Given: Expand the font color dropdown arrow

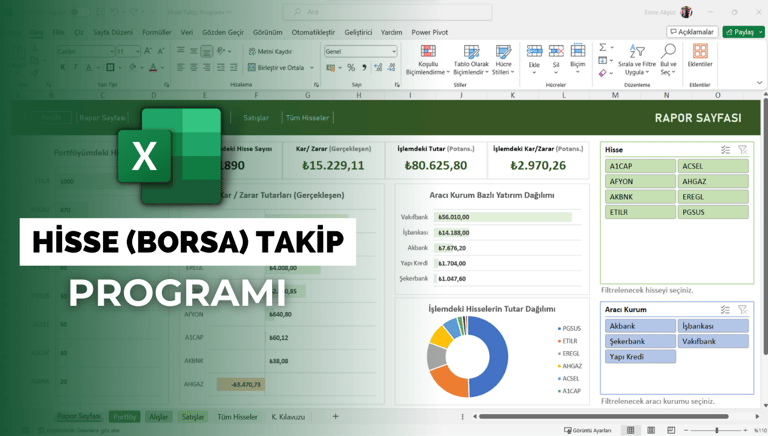Looking at the screenshot, I should 163,68.
